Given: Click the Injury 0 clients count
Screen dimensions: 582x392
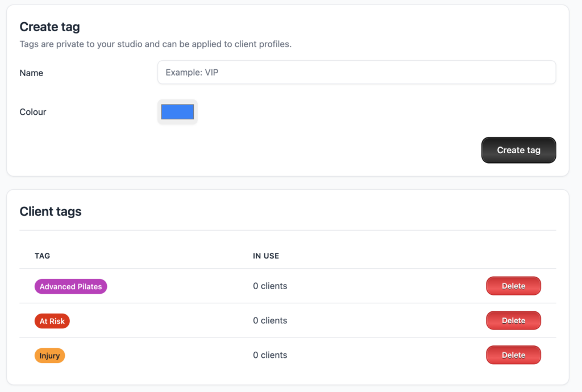Looking at the screenshot, I should tap(270, 356).
